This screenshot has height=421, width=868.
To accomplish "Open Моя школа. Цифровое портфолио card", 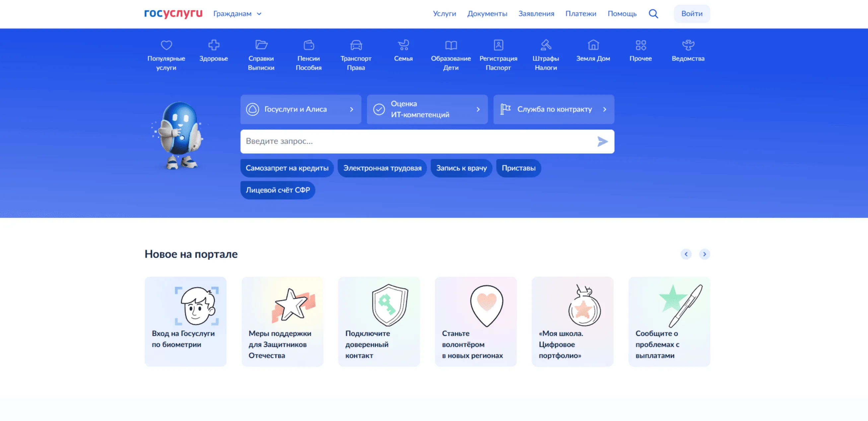I will point(572,322).
